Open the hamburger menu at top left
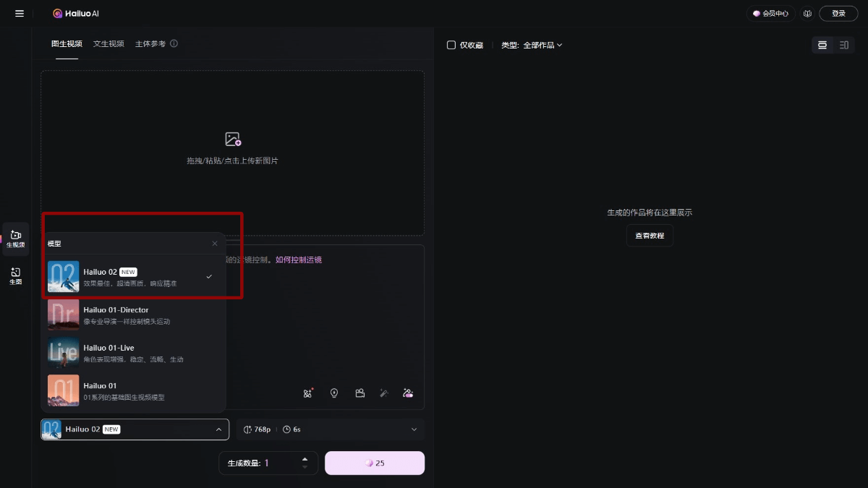 [19, 14]
